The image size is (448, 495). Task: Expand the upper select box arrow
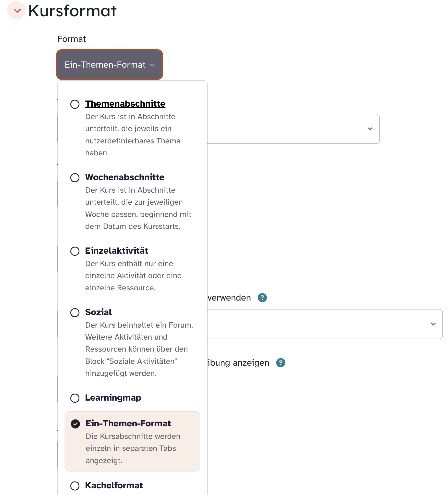pos(370,129)
